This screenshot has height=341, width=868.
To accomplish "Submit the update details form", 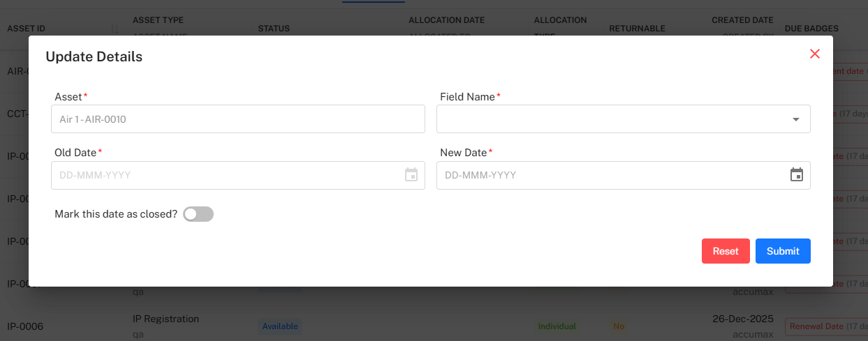I will [782, 251].
